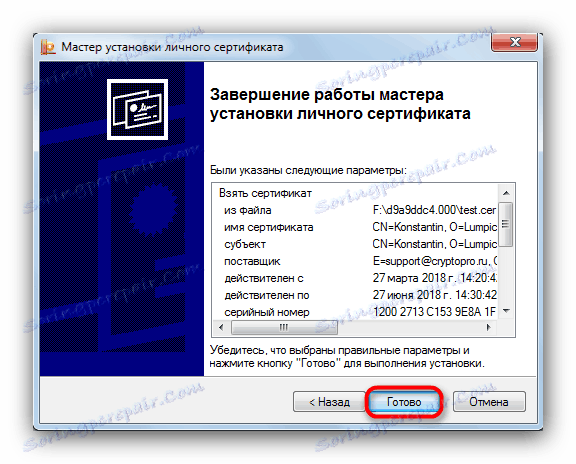Click the CryptoPro title bar icon
This screenshot has height=464, width=576.
click(48, 47)
